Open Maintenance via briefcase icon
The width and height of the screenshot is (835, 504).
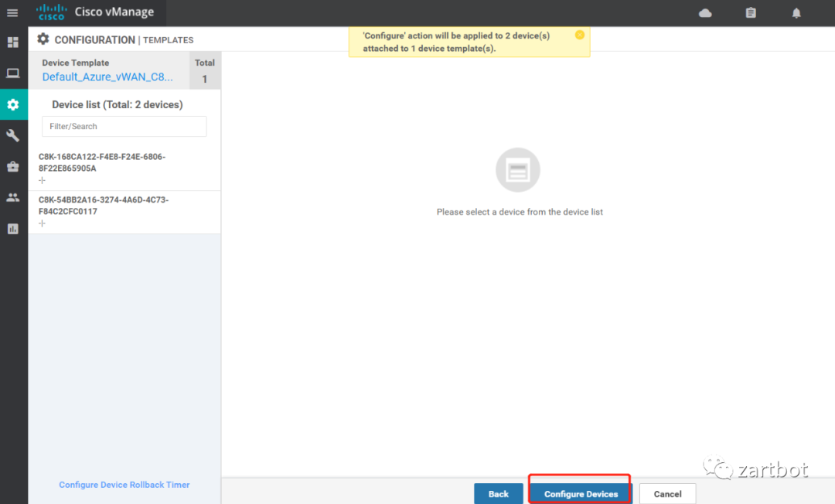[13, 166]
